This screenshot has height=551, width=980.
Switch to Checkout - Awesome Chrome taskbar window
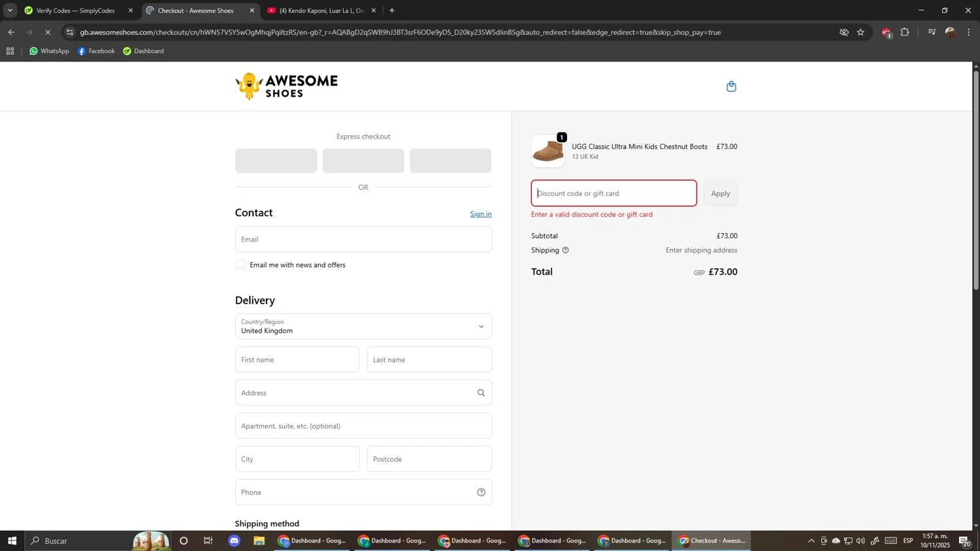[711, 541]
